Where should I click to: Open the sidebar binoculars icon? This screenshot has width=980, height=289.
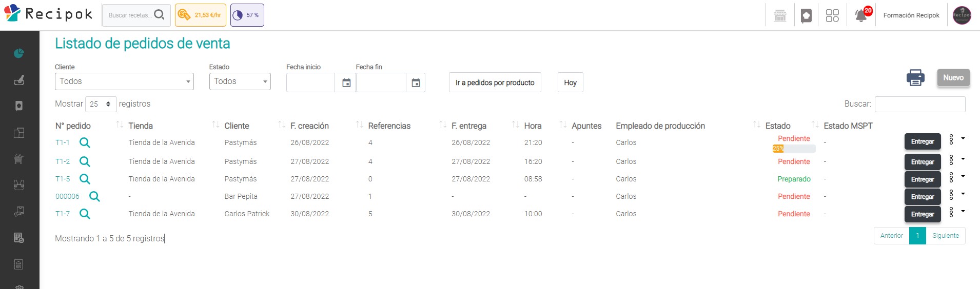pyautogui.click(x=19, y=185)
